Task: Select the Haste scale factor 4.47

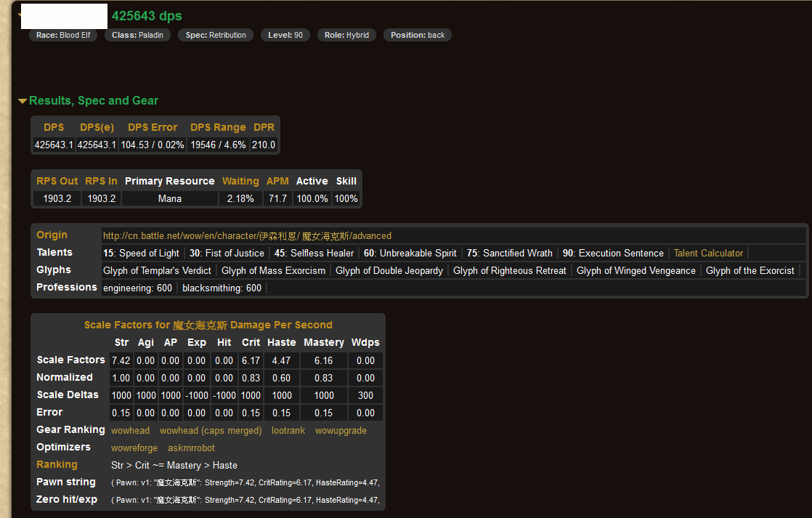Action: (281, 360)
